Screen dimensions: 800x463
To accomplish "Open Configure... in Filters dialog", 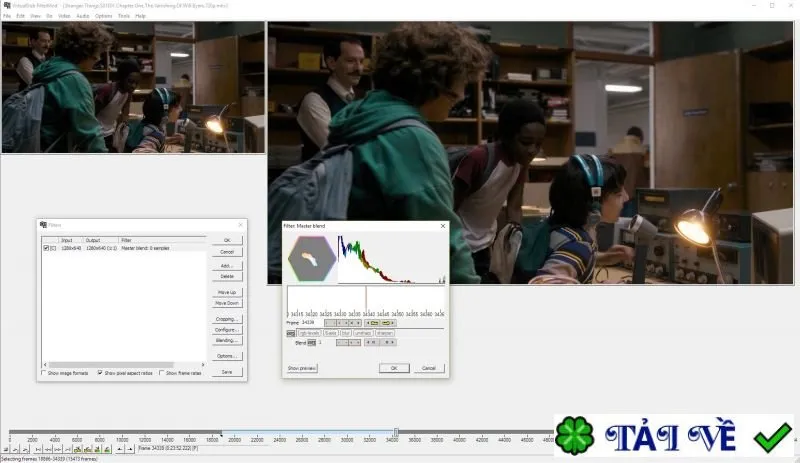I will [227, 330].
